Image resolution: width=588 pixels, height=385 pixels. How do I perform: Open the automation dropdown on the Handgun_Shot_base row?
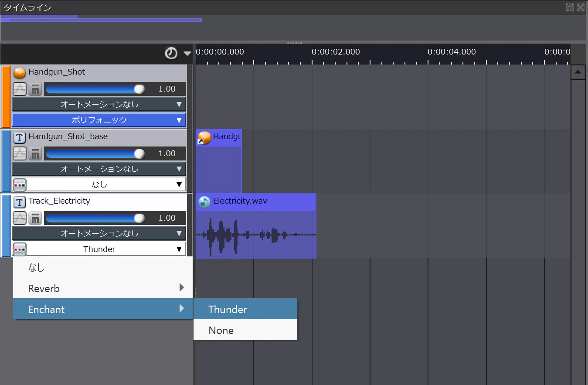click(x=99, y=169)
